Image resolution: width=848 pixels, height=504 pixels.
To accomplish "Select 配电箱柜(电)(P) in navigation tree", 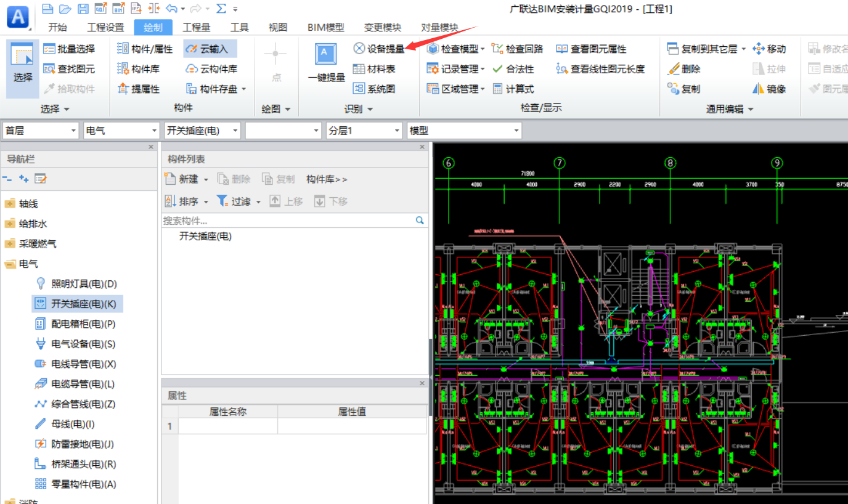I will (76, 323).
